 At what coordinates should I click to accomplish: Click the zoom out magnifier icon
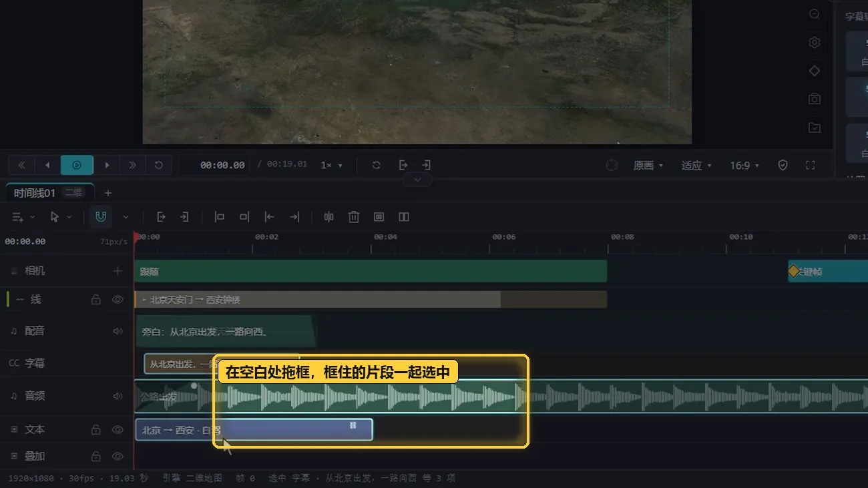pyautogui.click(x=815, y=14)
